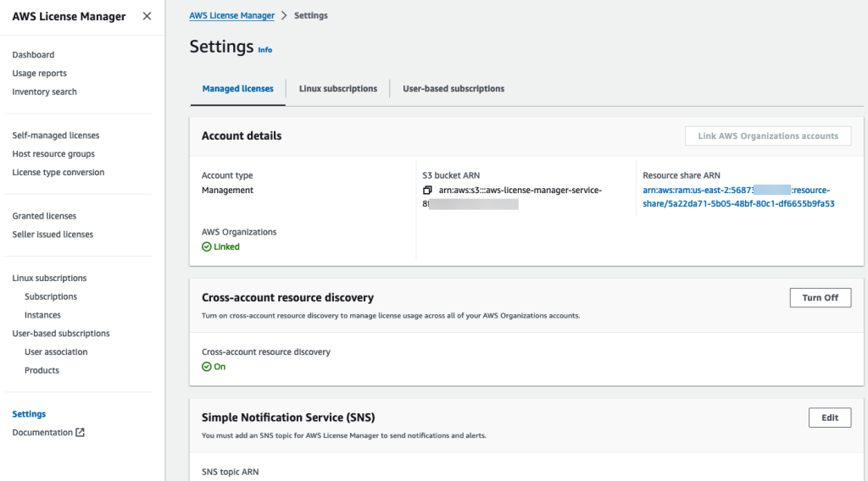Screen dimensions: 868x481
Task: Open Inventory search
Action: pos(44,91)
